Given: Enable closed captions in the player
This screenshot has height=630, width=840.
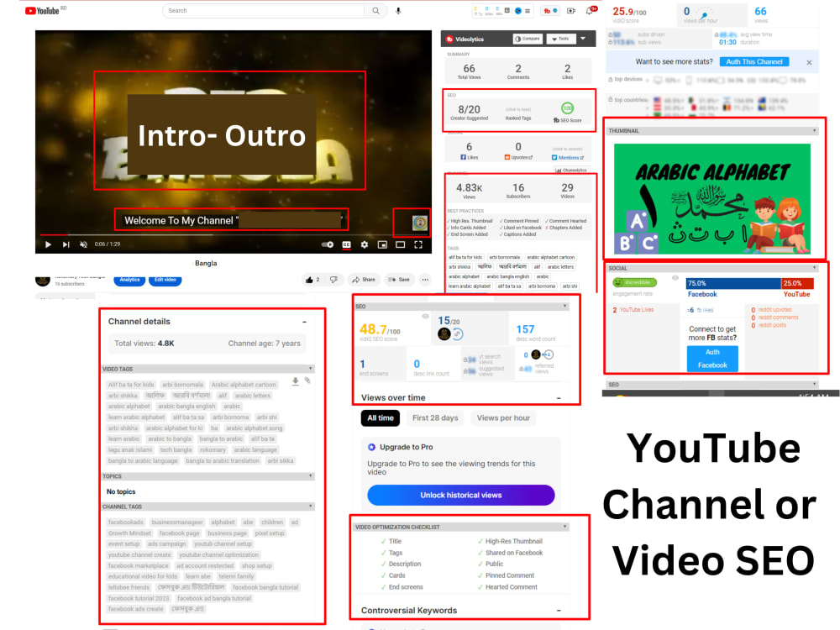Looking at the screenshot, I should pos(346,244).
